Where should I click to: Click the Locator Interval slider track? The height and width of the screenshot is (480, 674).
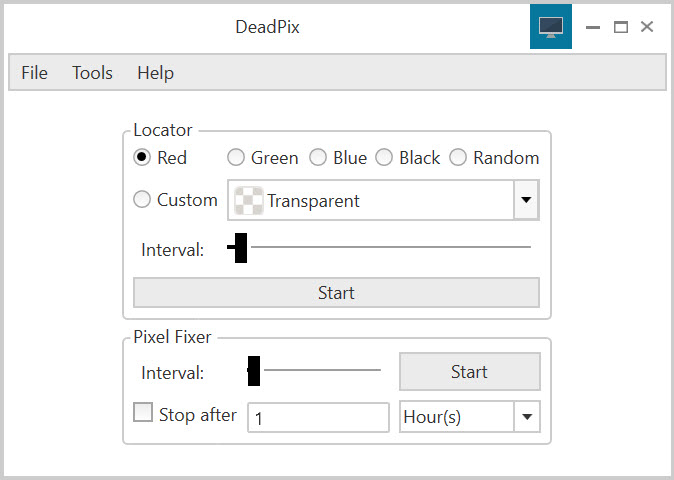tap(379, 247)
